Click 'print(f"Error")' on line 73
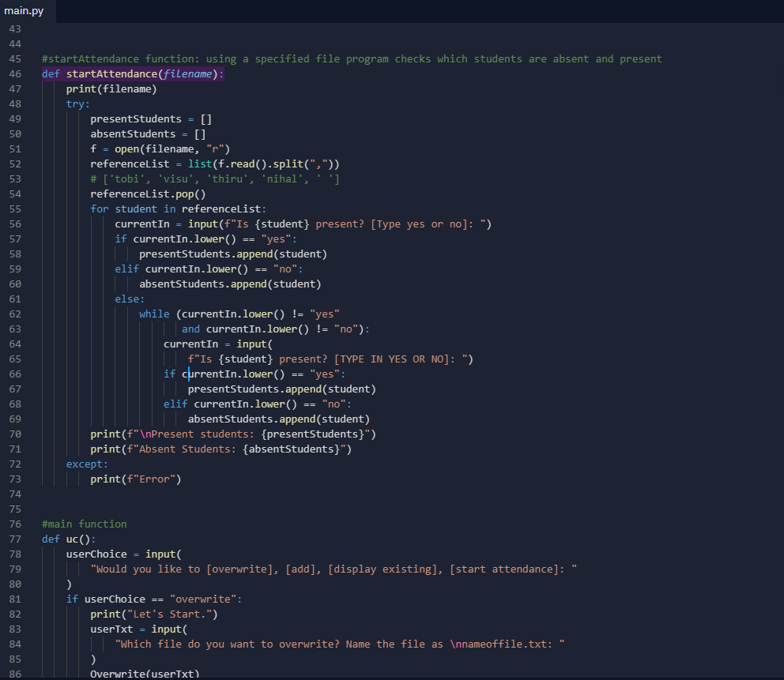784x680 pixels. 135,479
